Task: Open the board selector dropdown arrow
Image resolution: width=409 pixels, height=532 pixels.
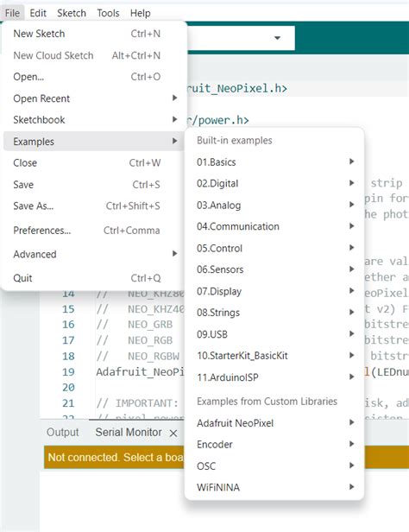Action: pyautogui.click(x=277, y=38)
